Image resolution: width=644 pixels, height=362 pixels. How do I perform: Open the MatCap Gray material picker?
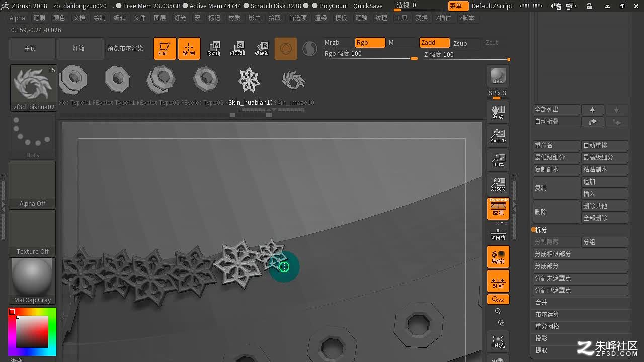(32, 282)
